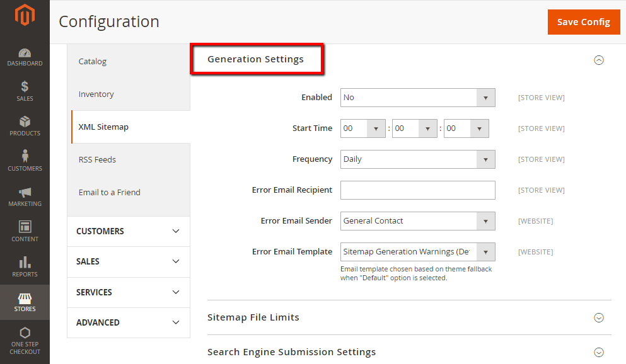Expand the Sitemap File Limits section
The height and width of the screenshot is (364, 626).
coord(598,318)
